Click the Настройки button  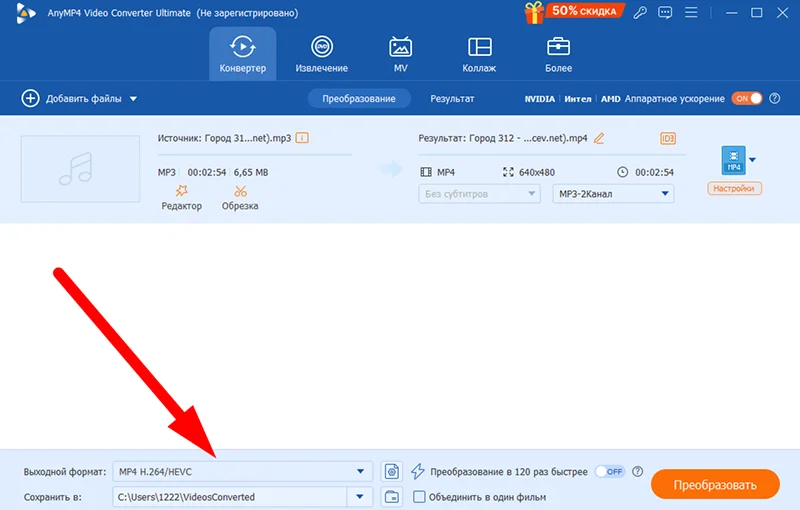click(734, 188)
